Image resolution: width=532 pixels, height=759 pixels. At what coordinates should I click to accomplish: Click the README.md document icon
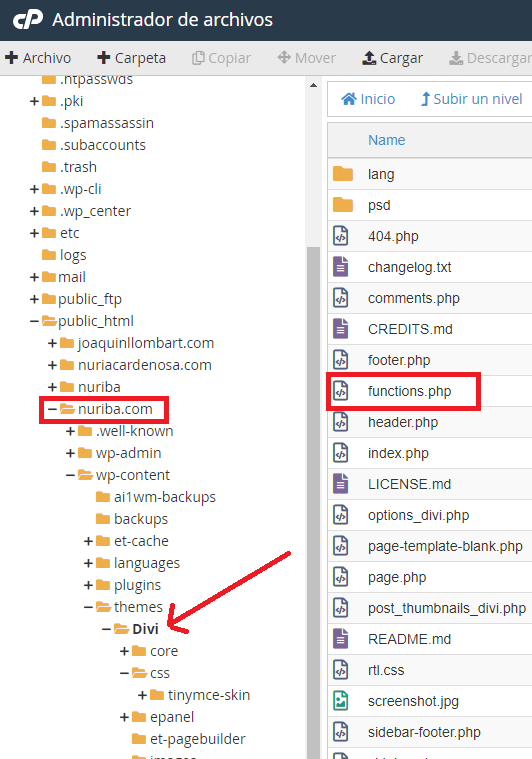coord(341,638)
